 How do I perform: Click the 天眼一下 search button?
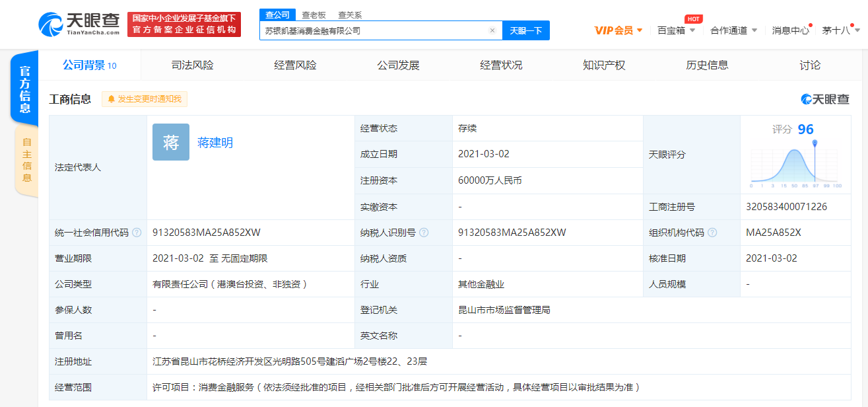click(x=526, y=30)
